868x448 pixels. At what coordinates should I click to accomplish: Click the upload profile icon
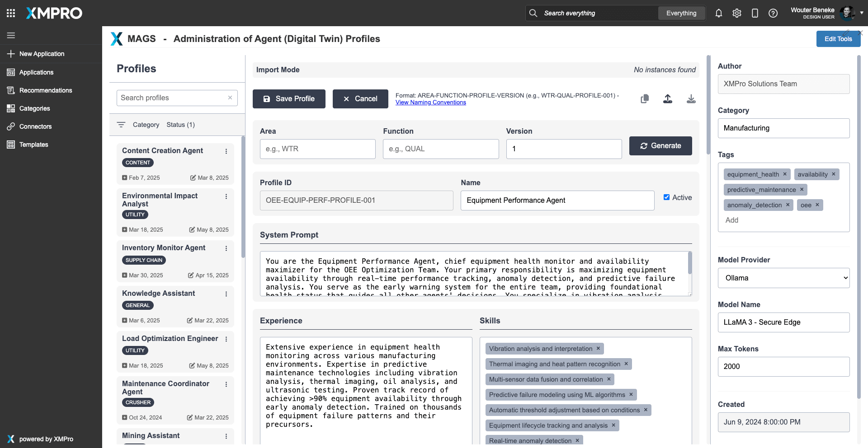click(668, 99)
